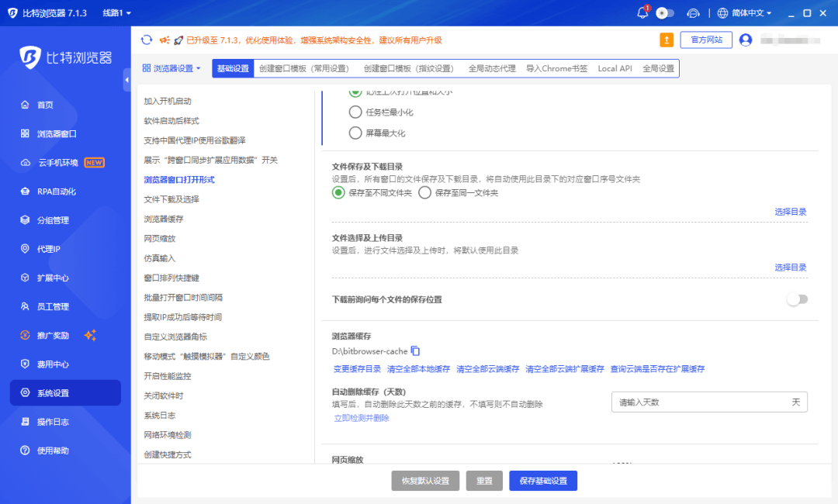The width and height of the screenshot is (838, 504).
Task: Jump to 自定义浏览器角标 section
Action: tap(175, 337)
